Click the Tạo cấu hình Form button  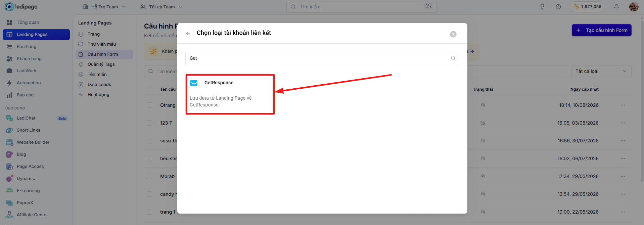(x=602, y=30)
